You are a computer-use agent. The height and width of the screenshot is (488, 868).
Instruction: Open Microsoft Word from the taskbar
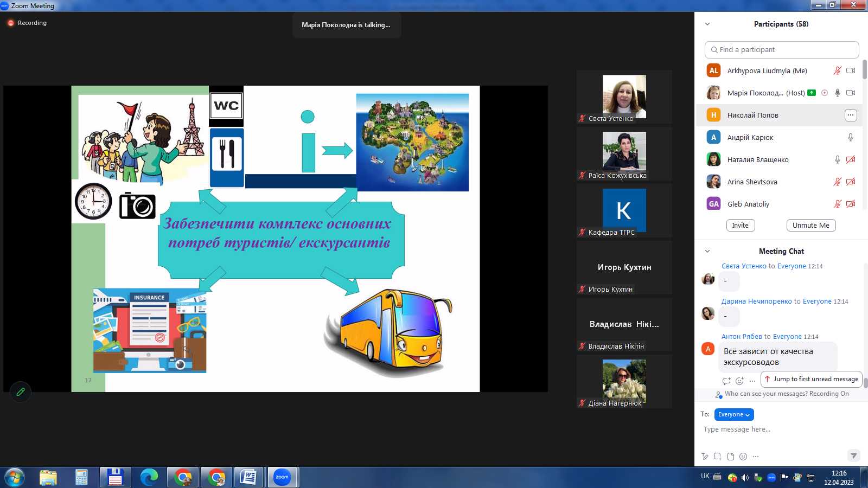tap(248, 477)
